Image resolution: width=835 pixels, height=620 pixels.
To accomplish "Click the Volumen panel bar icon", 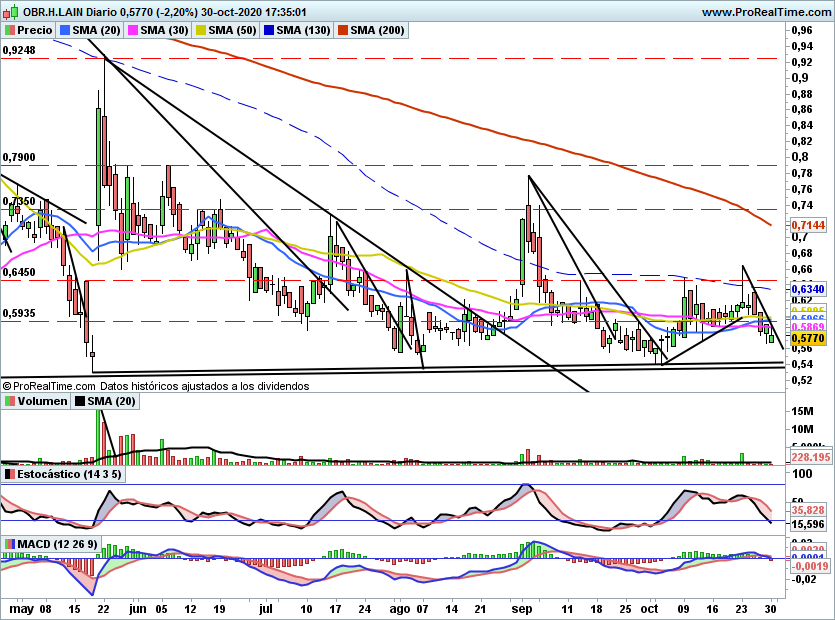I will 10,401.
